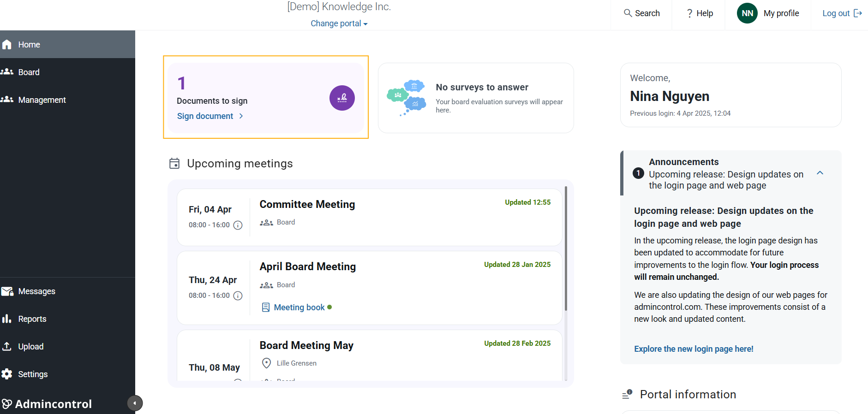868x414 pixels.
Task: Open the Change portal dropdown
Action: 339,24
